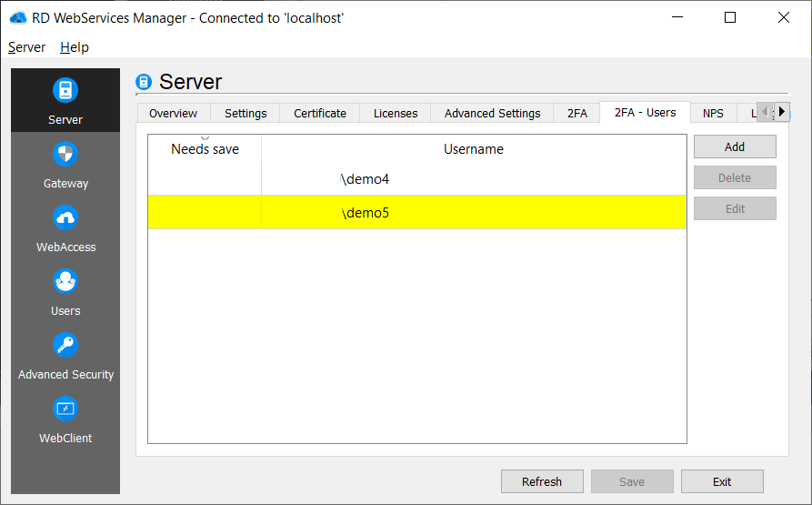Switch to the NPS tab
This screenshot has height=505, width=812.
[x=713, y=113]
